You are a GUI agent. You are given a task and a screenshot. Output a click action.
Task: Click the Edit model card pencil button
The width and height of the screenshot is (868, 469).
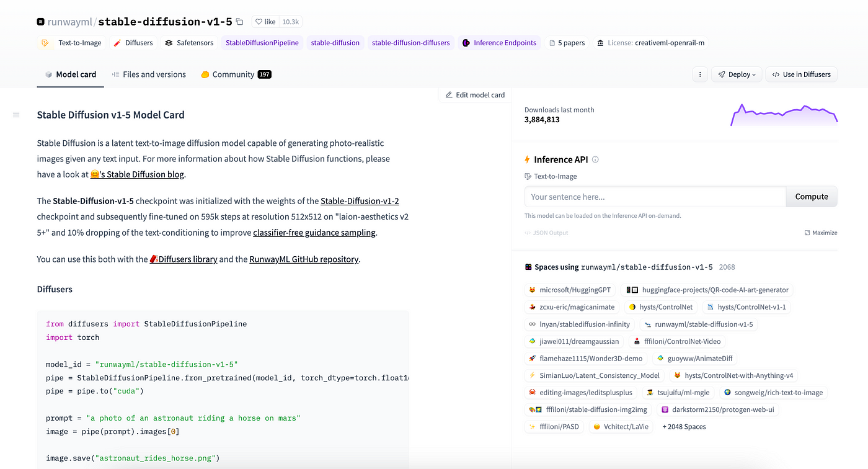(475, 95)
